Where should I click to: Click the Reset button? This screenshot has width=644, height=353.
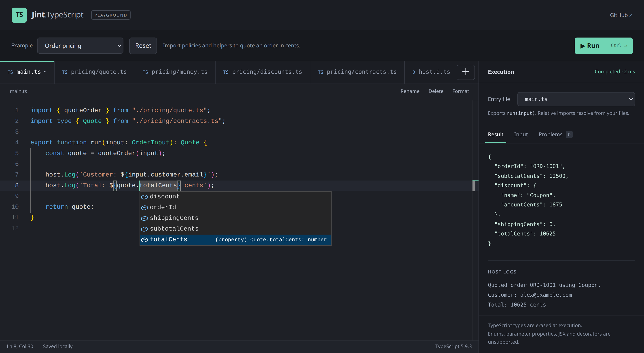[x=143, y=46]
